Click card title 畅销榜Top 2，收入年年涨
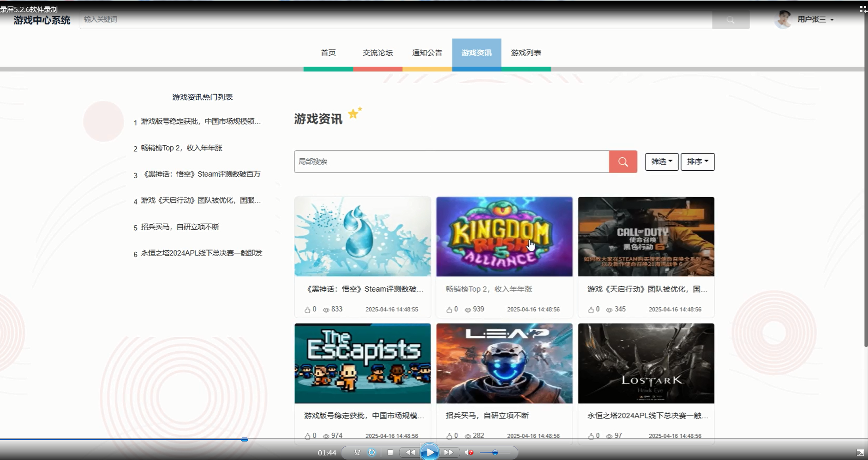Viewport: 868px width, 460px height. [489, 289]
